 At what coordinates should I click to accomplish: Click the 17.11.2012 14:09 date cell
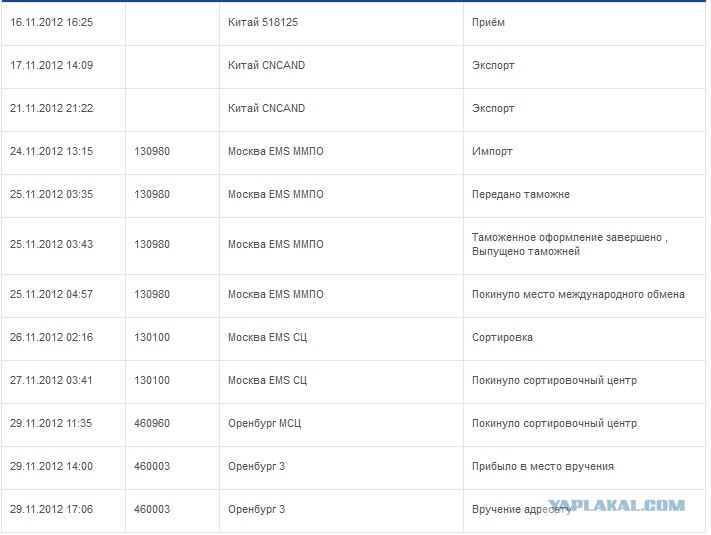click(x=51, y=66)
